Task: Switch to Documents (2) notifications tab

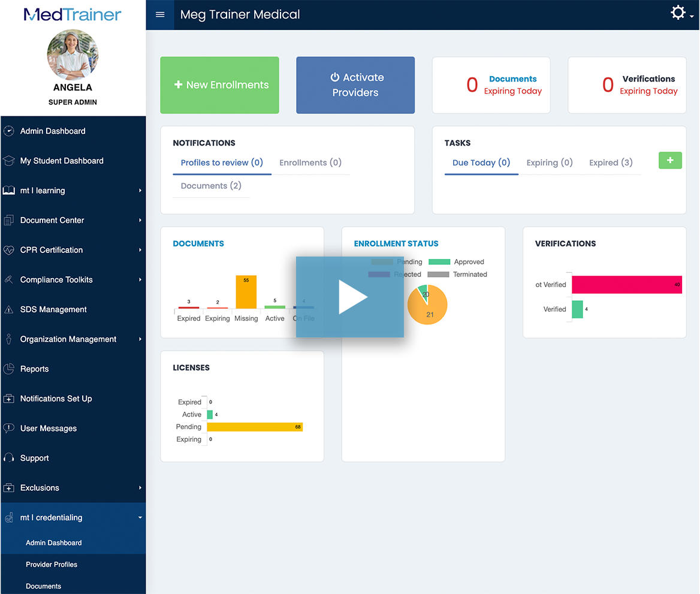Action: [211, 186]
